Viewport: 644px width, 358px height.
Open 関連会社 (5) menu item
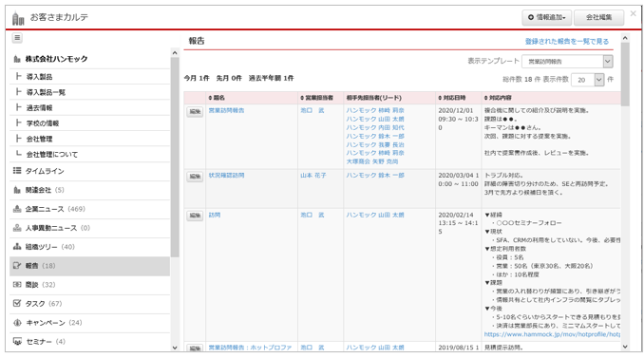coord(89,190)
